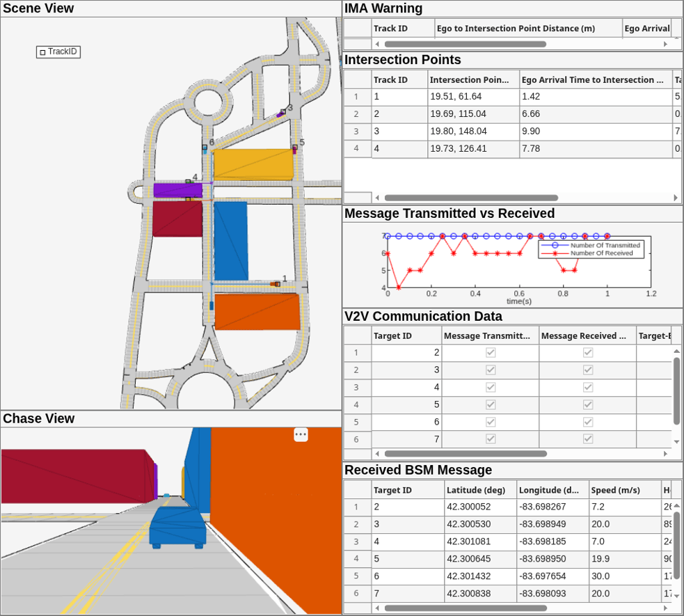The height and width of the screenshot is (616, 684).
Task: Open the three-dot menu in Chase View
Action: click(301, 434)
